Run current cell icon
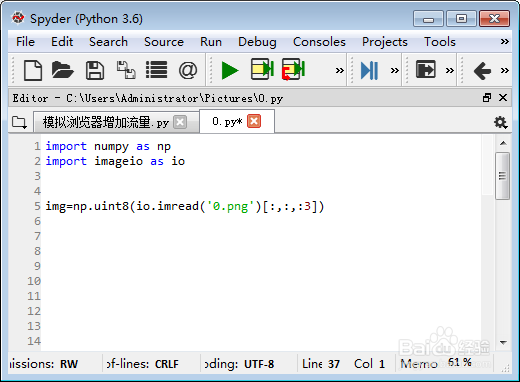The image size is (520, 382). 262,69
